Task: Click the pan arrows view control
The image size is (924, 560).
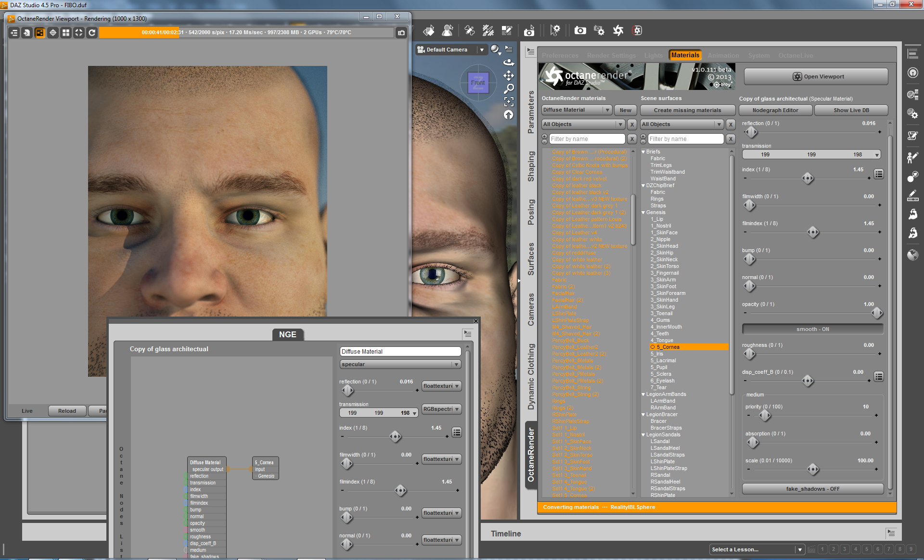Action: [509, 76]
